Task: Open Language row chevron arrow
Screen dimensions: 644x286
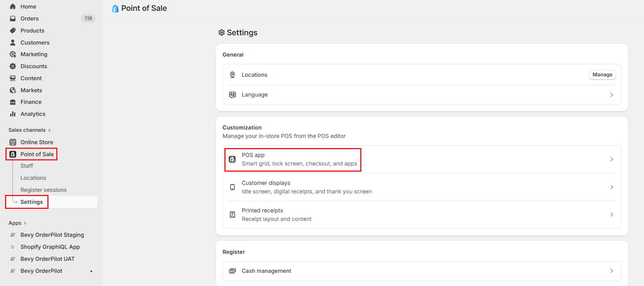Action: point(612,95)
